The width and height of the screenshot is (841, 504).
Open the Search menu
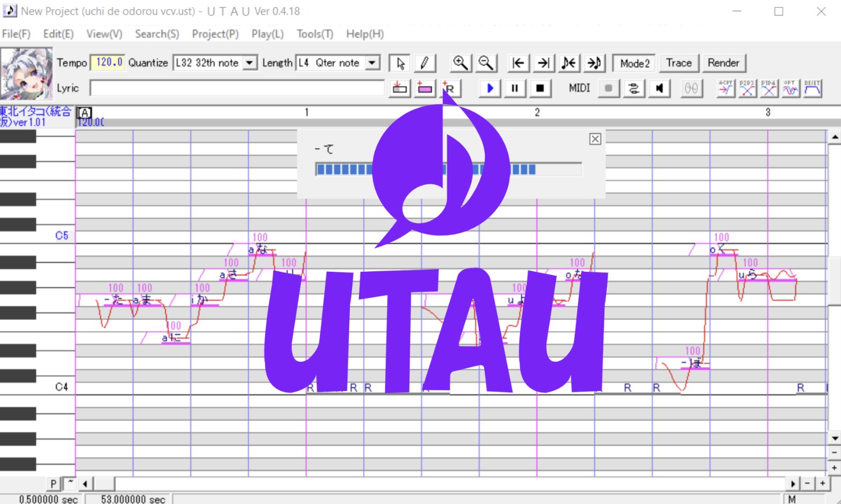[157, 34]
